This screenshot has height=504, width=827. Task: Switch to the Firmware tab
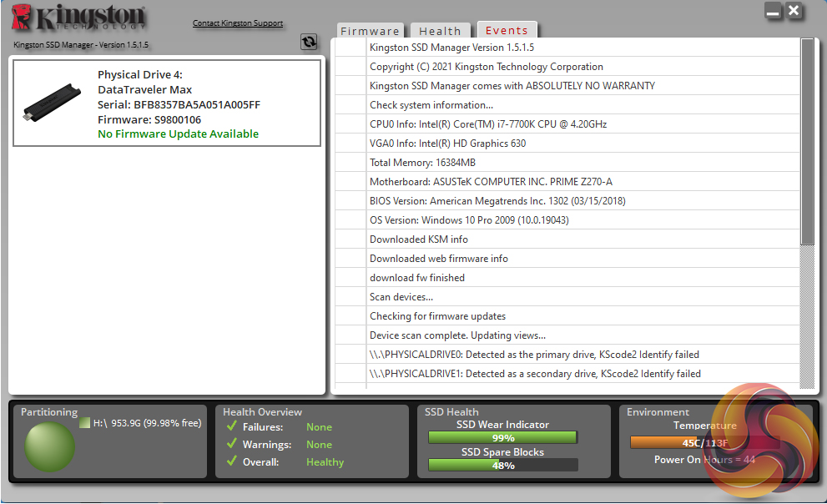[x=371, y=31]
